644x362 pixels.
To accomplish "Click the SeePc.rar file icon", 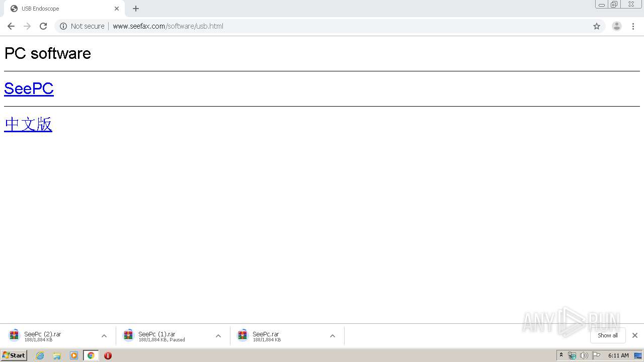I will click(x=243, y=335).
